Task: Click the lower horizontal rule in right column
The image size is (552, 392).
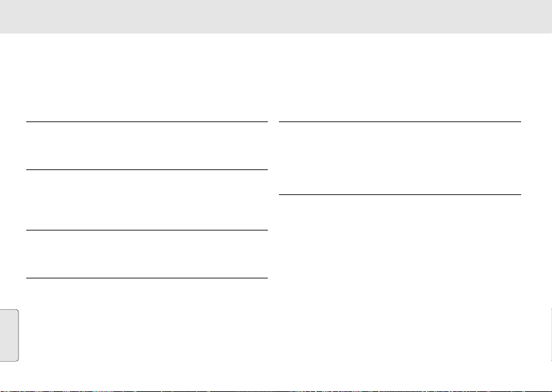Action: pyautogui.click(x=400, y=194)
